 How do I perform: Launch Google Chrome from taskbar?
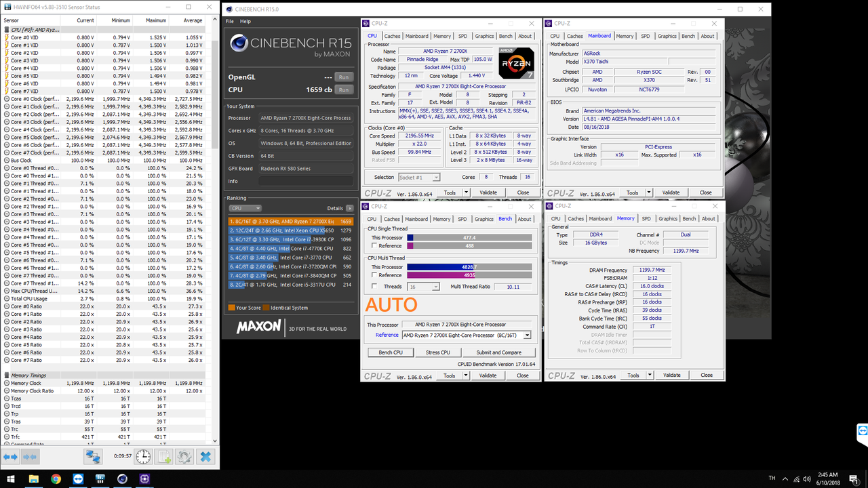click(56, 479)
